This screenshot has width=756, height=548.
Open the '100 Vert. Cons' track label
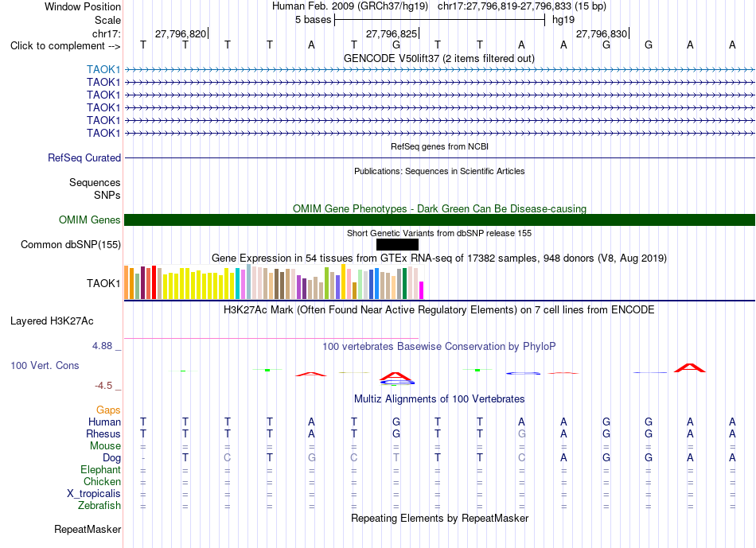[45, 365]
